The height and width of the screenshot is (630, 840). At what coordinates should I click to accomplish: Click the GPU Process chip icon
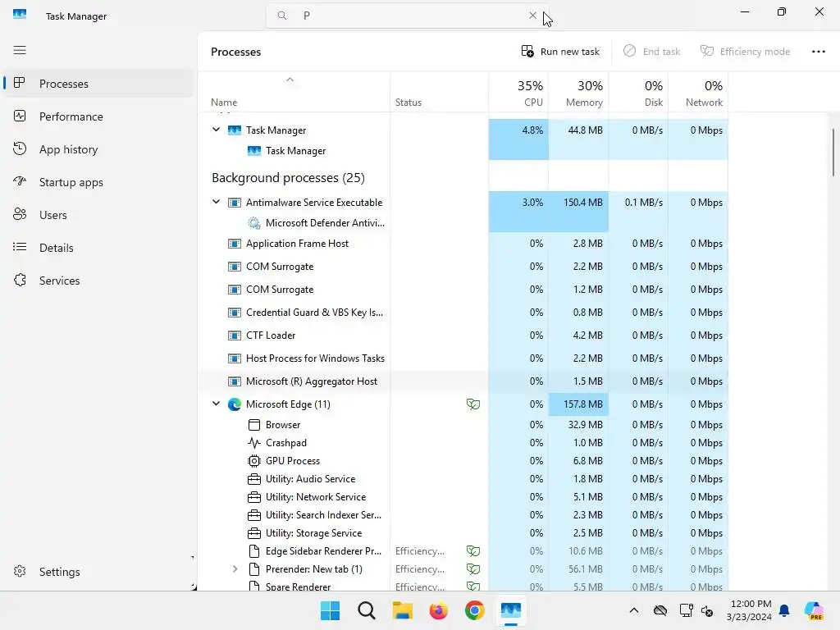(254, 461)
